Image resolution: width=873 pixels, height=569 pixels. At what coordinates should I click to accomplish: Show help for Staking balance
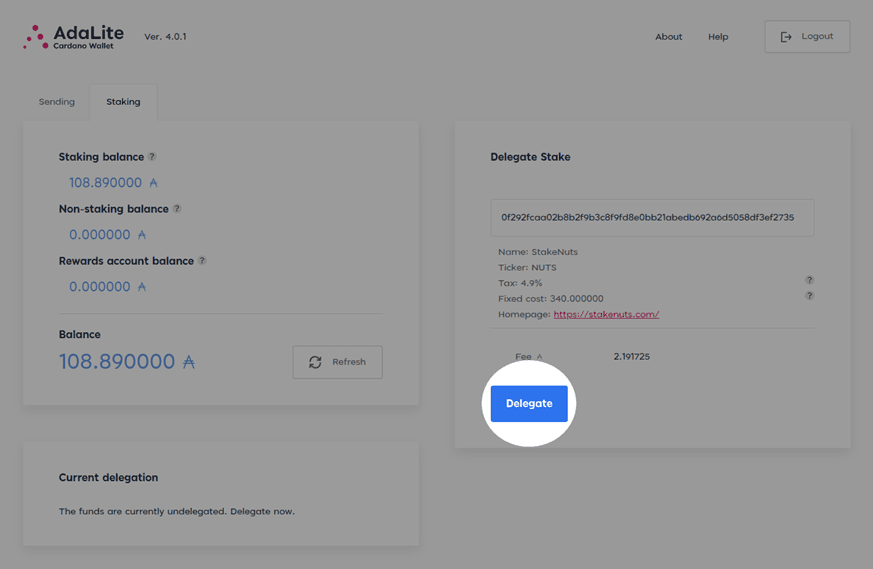tap(151, 156)
